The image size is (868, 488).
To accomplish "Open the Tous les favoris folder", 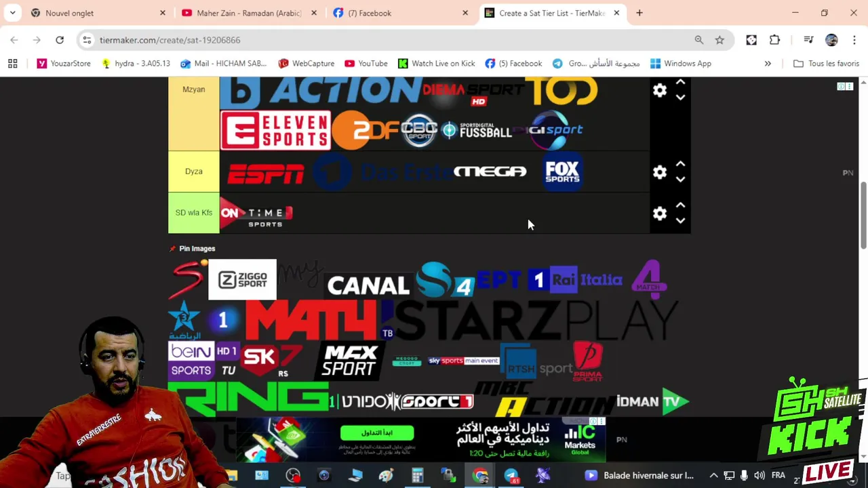I will click(826, 63).
